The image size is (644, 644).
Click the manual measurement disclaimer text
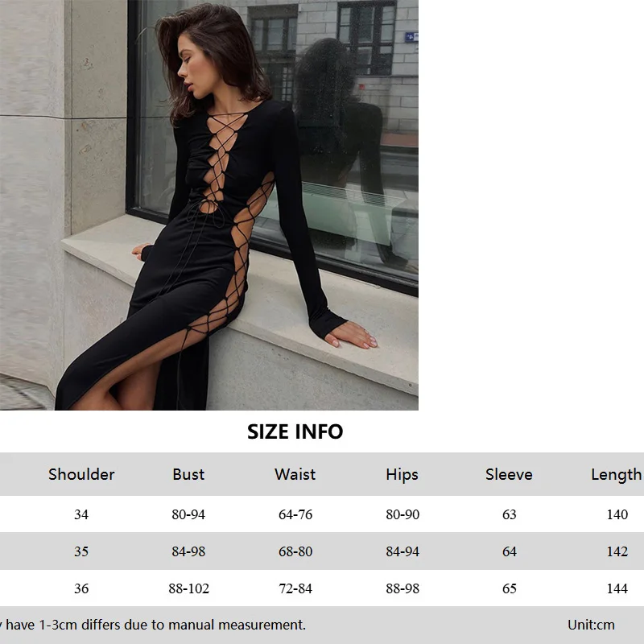pyautogui.click(x=153, y=625)
